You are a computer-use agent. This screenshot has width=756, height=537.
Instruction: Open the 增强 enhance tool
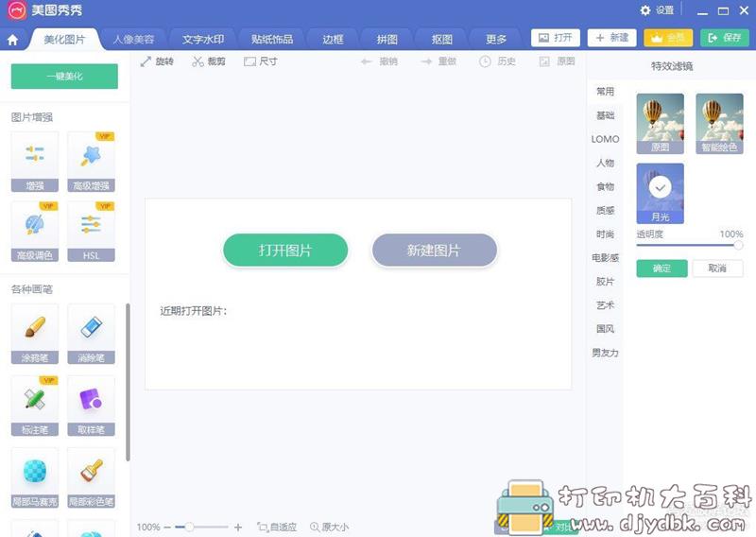[x=35, y=162]
